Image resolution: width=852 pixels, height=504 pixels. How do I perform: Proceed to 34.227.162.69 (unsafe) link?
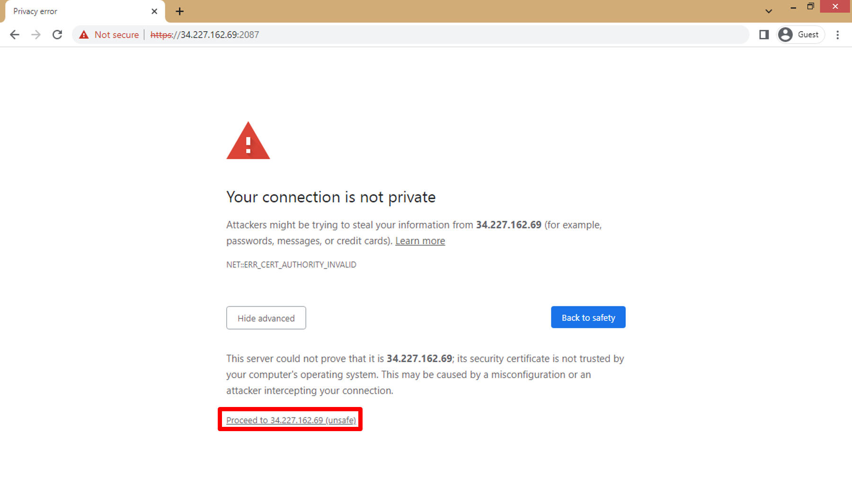[x=291, y=420]
